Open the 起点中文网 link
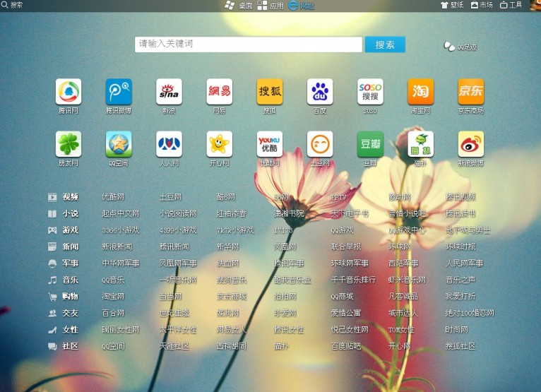Image resolution: width=541 pixels, height=392 pixels. [121, 213]
